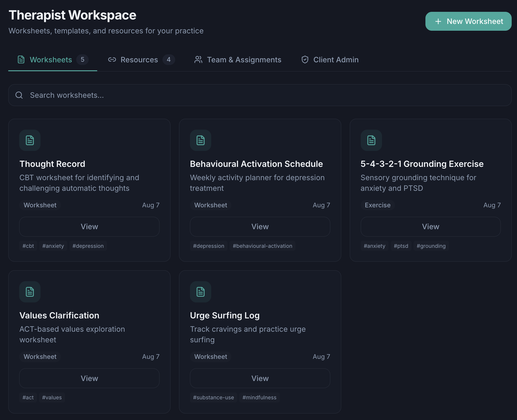Click the Thought Record title
Screen dimensions: 517x420
tap(52, 164)
